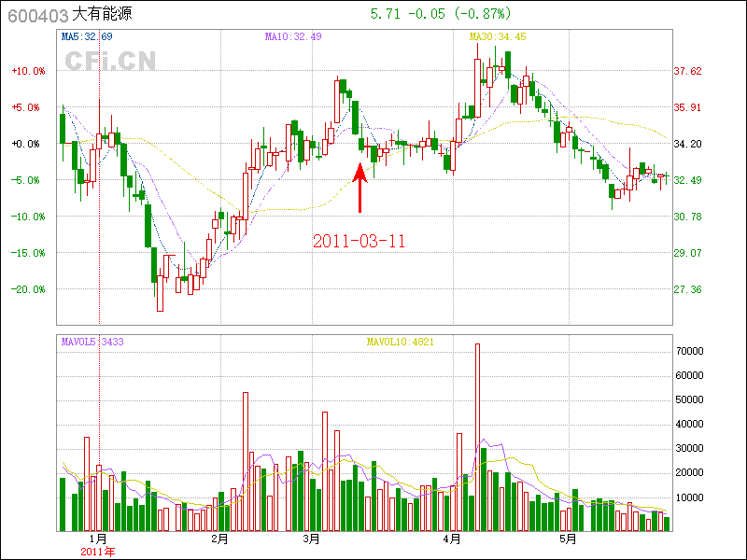Click the MAVOL10:4821 volume label
This screenshot has width=747, height=560.
400,342
